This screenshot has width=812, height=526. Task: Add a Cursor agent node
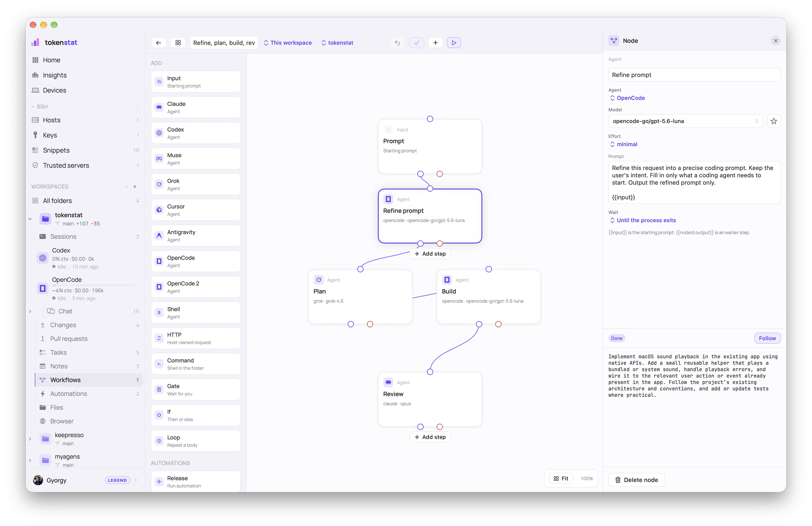coord(196,210)
